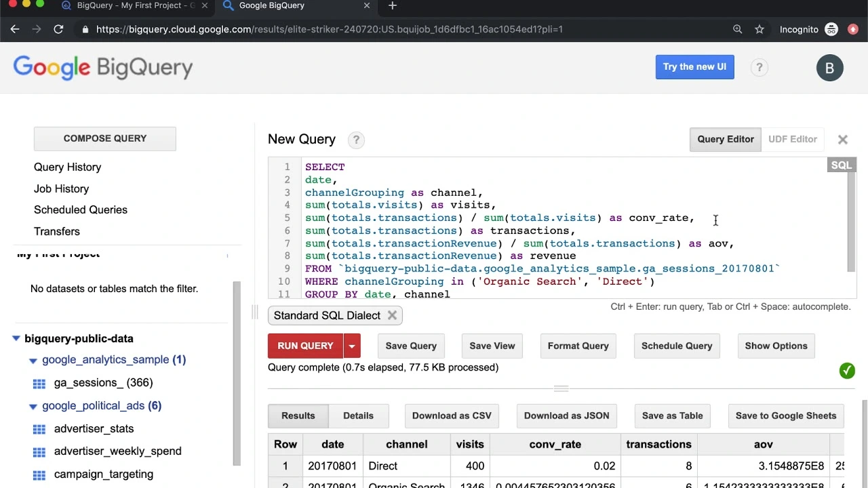Viewport: 868px width, 488px height.
Task: Click the help icon next to New Query
Action: pyautogui.click(x=356, y=140)
